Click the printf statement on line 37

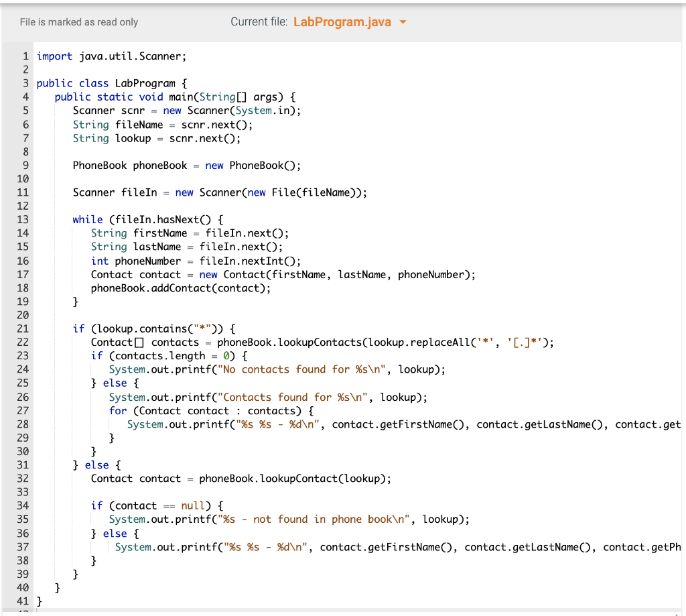[398, 547]
